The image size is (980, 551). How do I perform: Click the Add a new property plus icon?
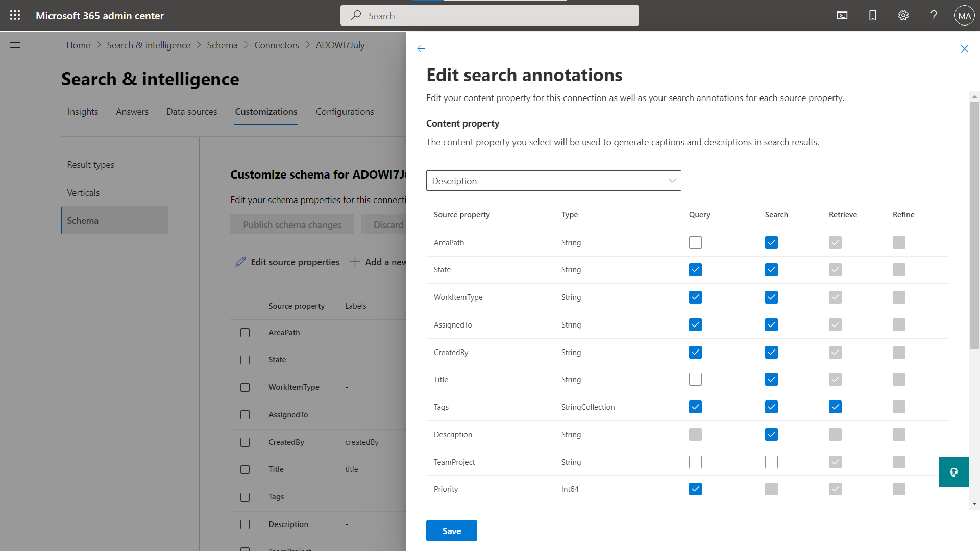(x=355, y=262)
